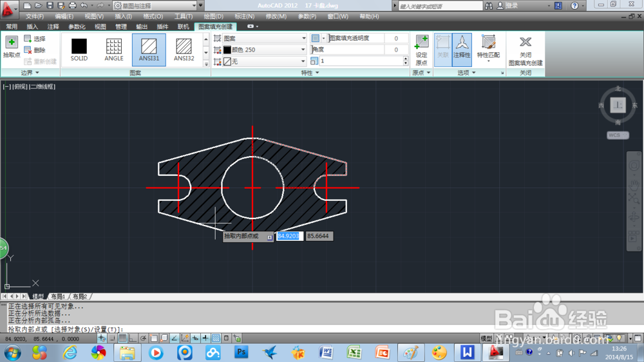Toggle grid display in status bar

(x=122, y=338)
